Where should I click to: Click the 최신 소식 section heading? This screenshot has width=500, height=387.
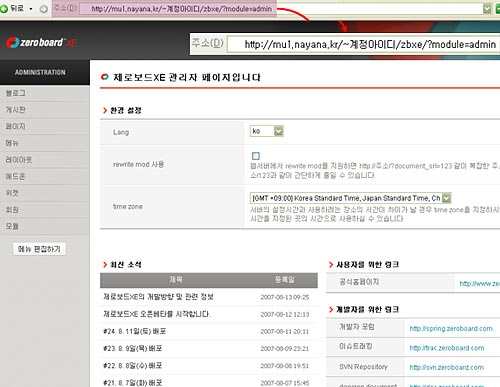click(126, 265)
